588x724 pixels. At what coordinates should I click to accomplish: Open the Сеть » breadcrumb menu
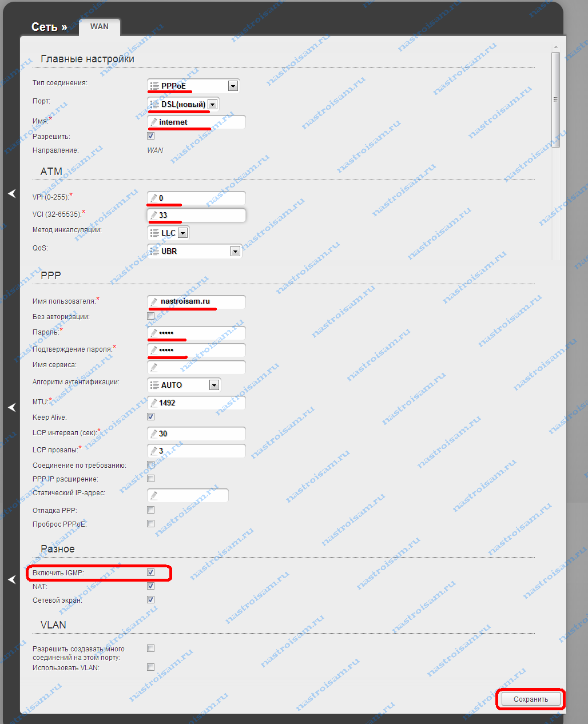point(49,27)
